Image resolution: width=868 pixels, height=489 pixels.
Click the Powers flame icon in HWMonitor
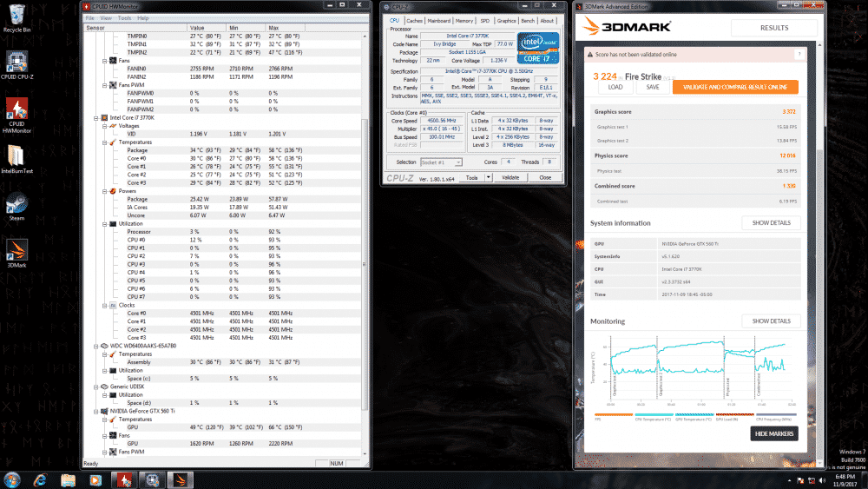[x=113, y=191]
